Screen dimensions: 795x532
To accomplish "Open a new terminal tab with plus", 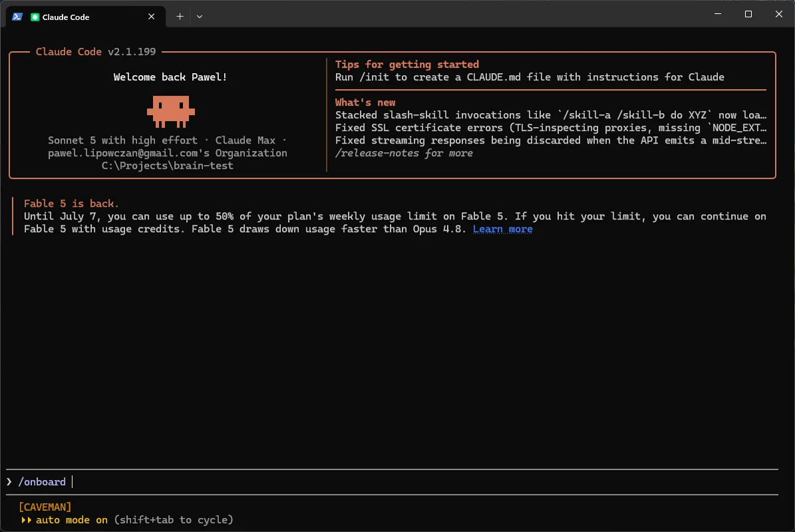I will pos(180,17).
